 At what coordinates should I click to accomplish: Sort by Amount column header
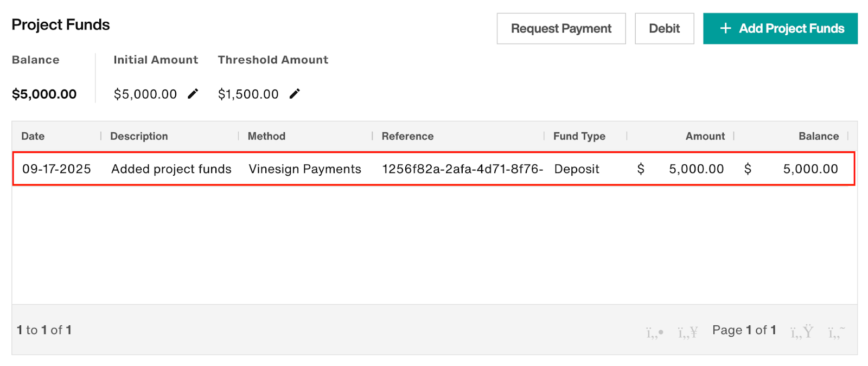point(705,136)
